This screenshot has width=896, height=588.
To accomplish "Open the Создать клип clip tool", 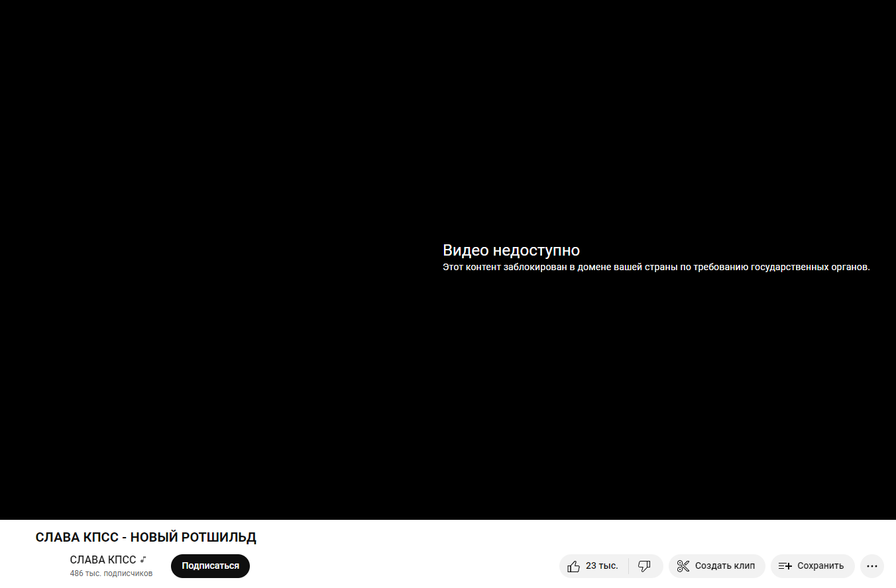I will (x=716, y=566).
